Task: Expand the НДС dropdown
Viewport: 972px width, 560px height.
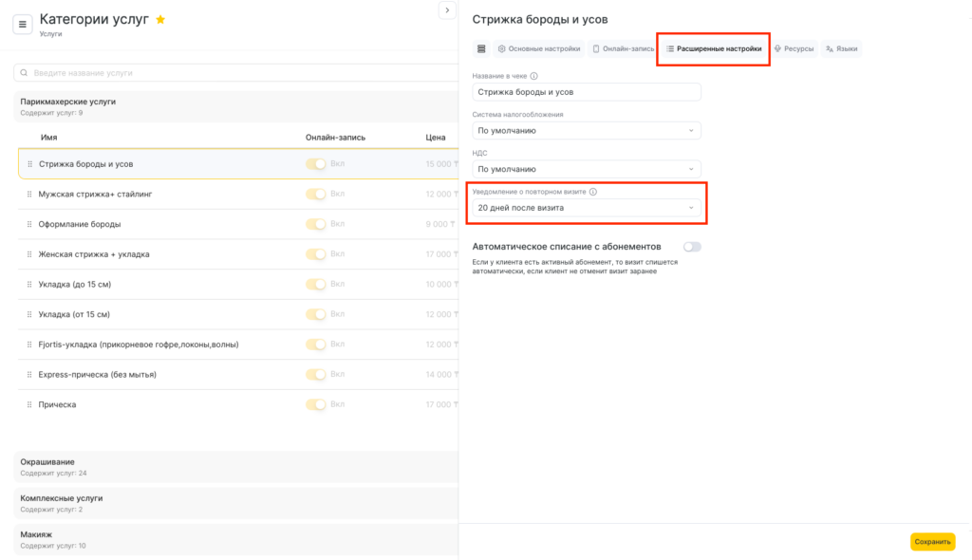Action: pos(587,169)
